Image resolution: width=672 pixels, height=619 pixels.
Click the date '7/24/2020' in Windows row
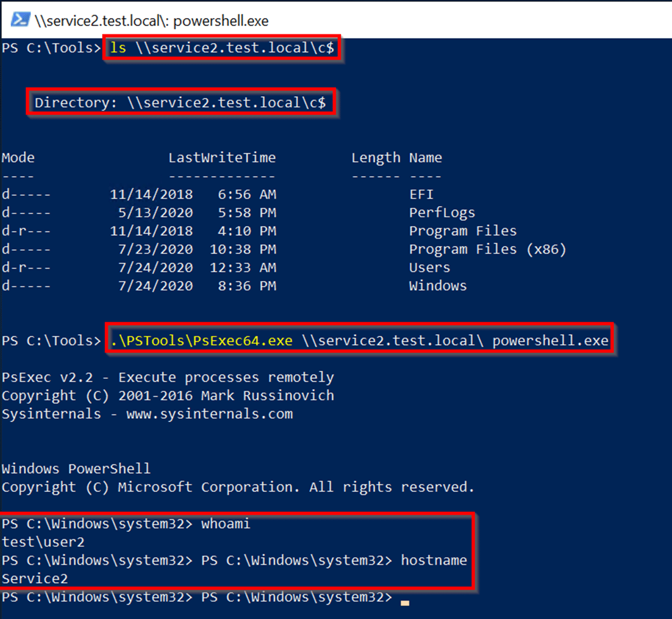point(156,286)
